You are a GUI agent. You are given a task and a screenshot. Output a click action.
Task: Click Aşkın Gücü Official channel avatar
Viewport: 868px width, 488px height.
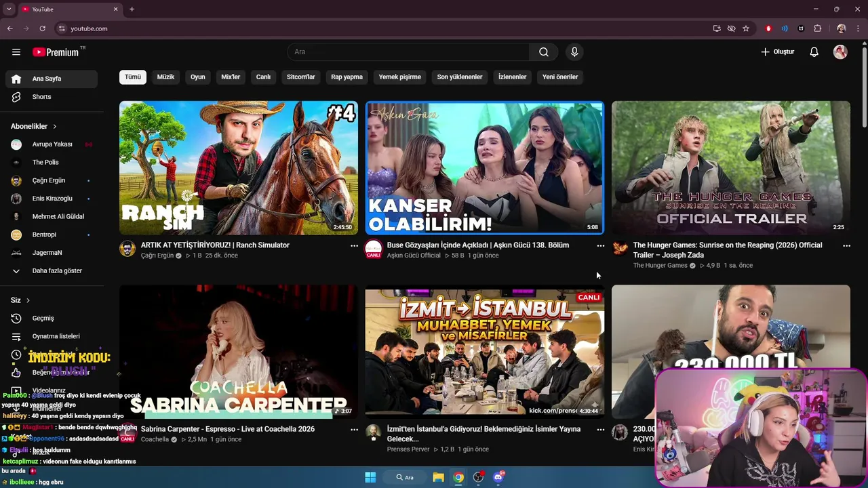click(374, 249)
